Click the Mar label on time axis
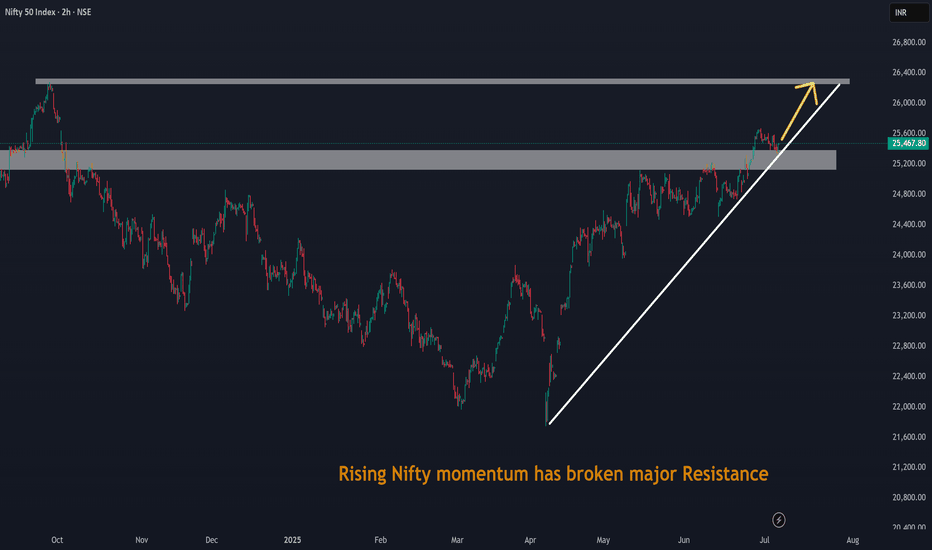Image resolution: width=932 pixels, height=550 pixels. (457, 540)
